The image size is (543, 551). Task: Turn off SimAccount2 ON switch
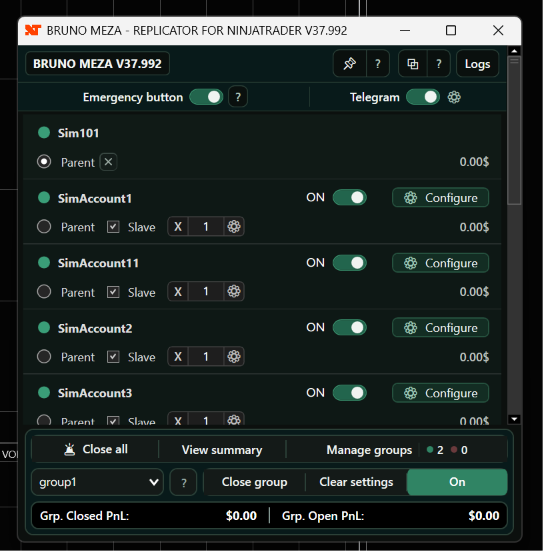coord(350,328)
